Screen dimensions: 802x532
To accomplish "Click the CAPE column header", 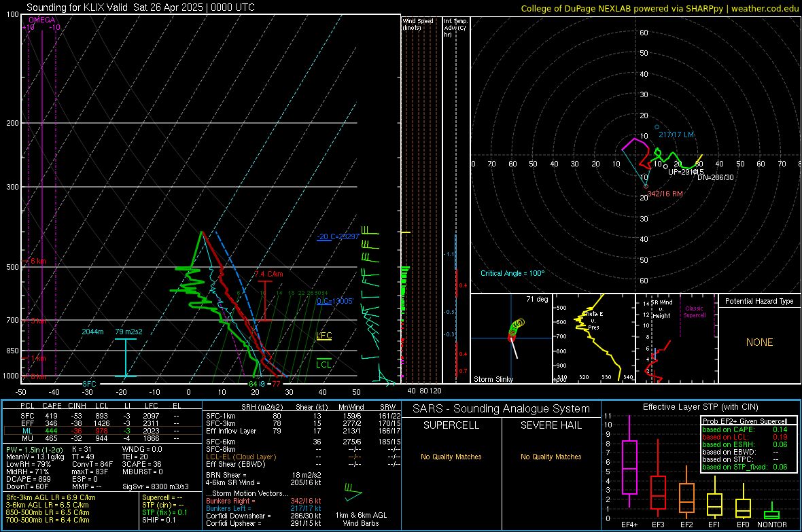I will (x=52, y=406).
